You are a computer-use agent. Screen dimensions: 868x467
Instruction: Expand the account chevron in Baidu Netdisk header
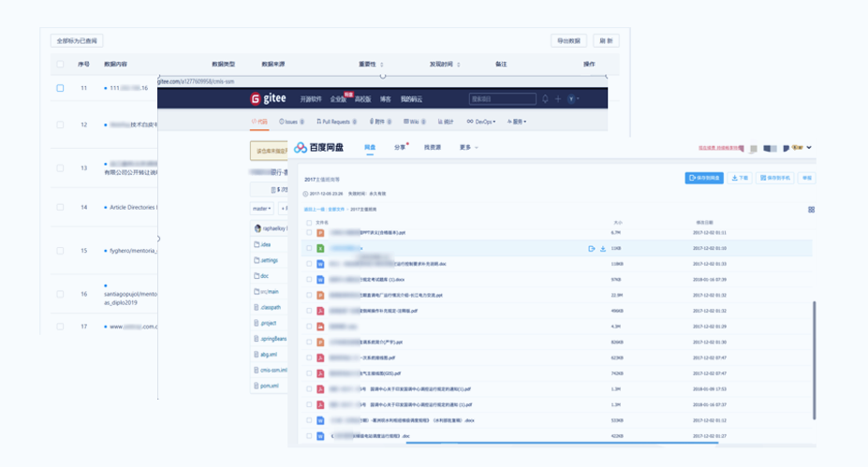point(809,148)
